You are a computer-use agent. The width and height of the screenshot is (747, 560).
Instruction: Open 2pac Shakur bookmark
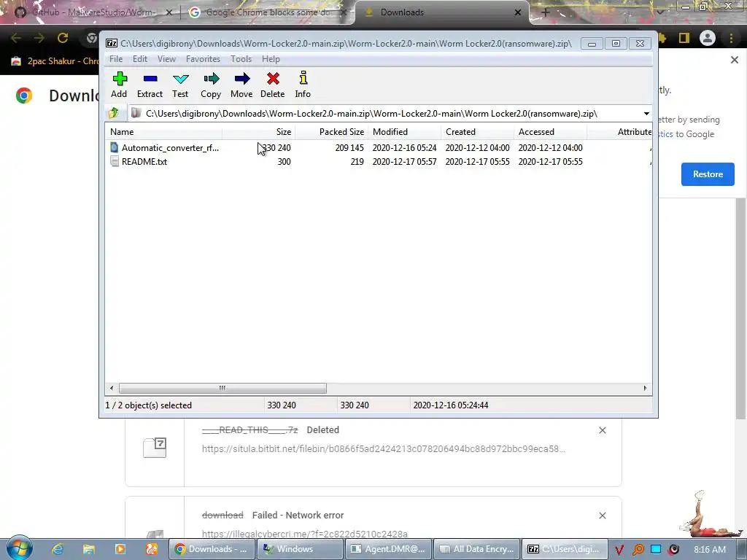click(55, 61)
